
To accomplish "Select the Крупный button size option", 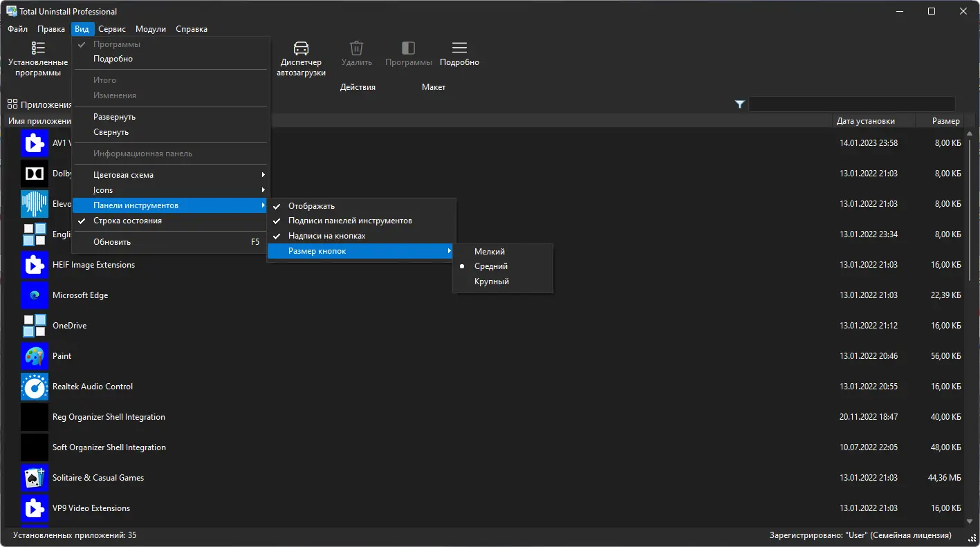I will 492,281.
